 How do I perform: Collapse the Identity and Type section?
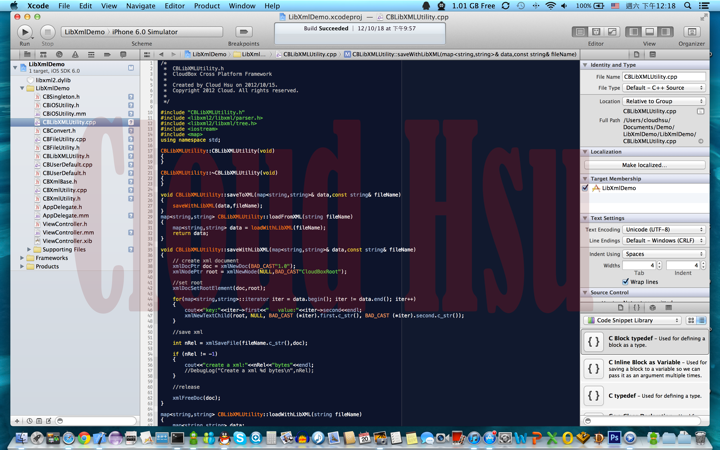(x=585, y=65)
